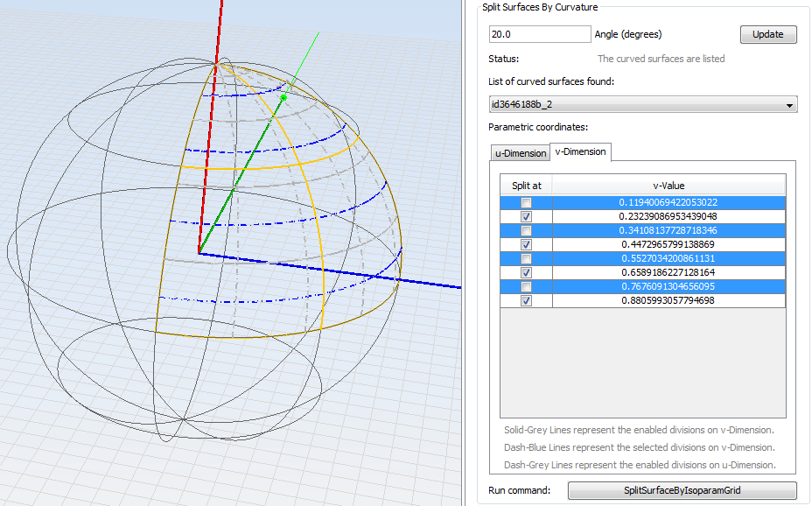Uncheck split at v-value 0.2323 checkbox
Viewport: 812px width, 506px height.
click(x=526, y=216)
